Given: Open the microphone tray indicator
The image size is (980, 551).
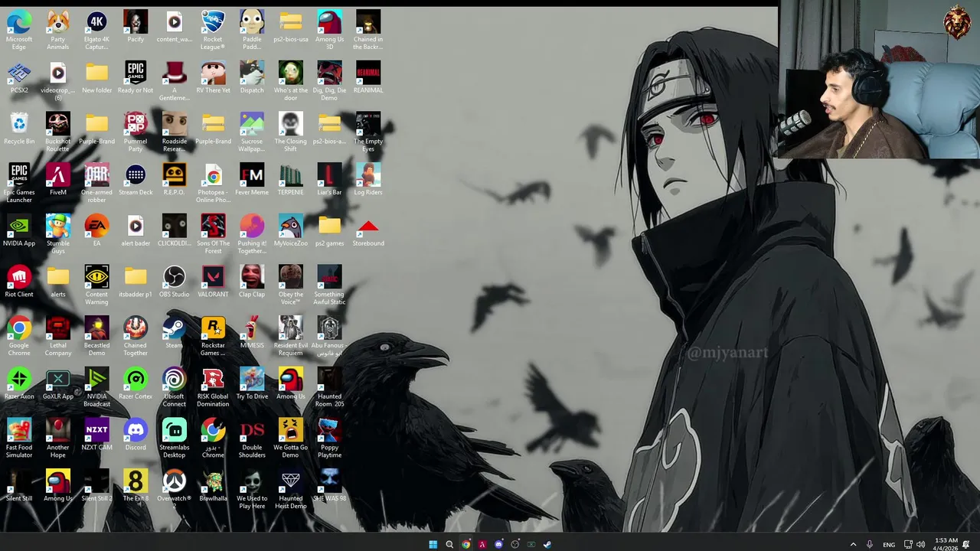Looking at the screenshot, I should click(870, 544).
